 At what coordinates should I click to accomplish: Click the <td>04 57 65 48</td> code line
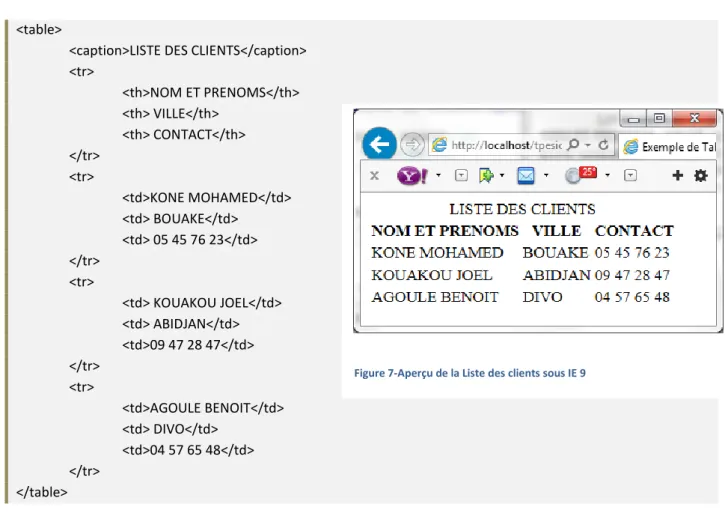tap(188, 450)
